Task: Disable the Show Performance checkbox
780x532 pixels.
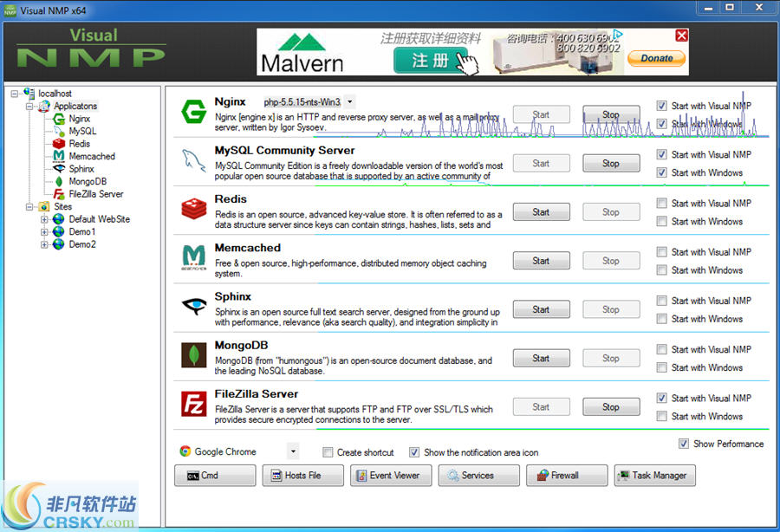Action: click(x=684, y=443)
